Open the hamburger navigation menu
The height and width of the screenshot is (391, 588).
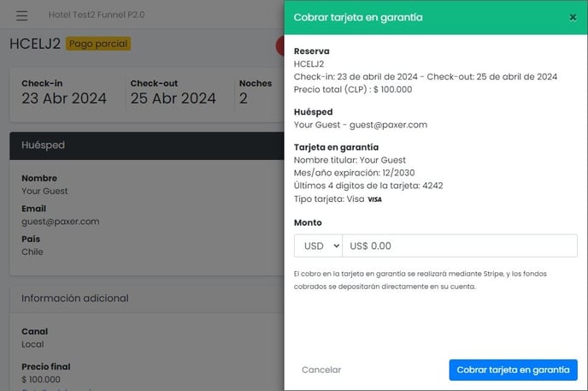(x=21, y=15)
